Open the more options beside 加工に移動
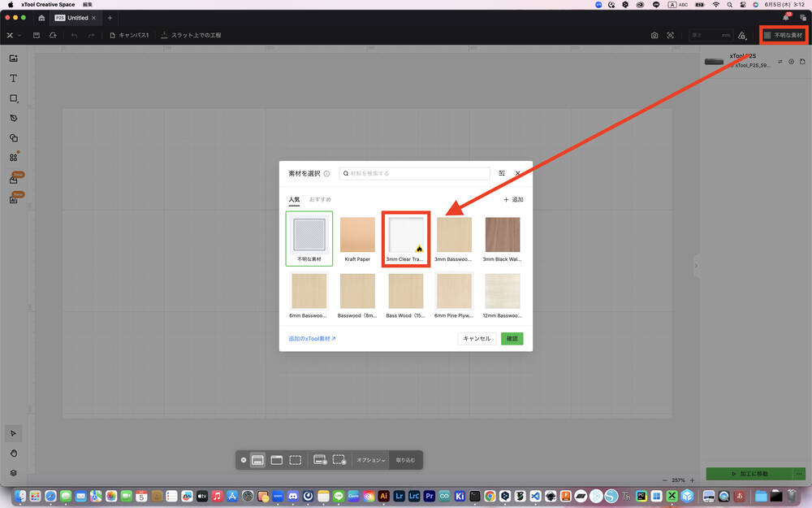This screenshot has height=508, width=812. point(800,474)
